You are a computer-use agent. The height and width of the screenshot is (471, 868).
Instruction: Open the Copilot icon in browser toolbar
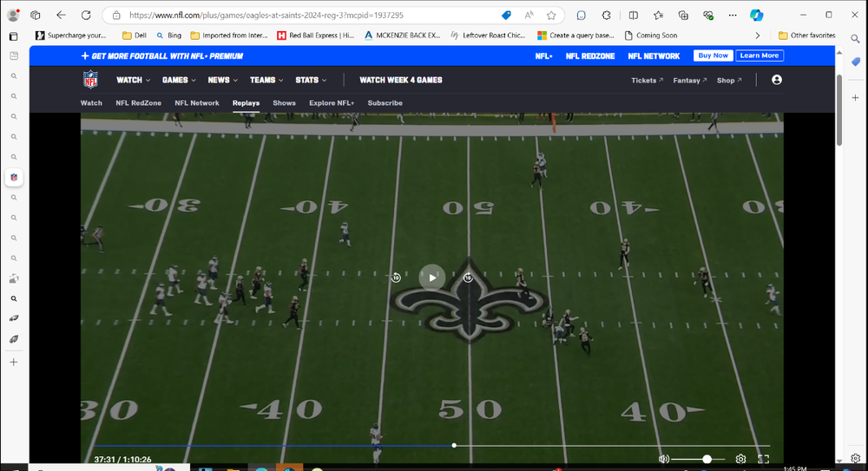click(756, 16)
